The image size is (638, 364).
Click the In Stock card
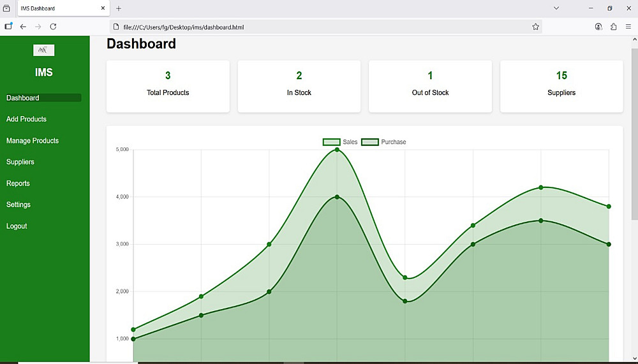(299, 86)
